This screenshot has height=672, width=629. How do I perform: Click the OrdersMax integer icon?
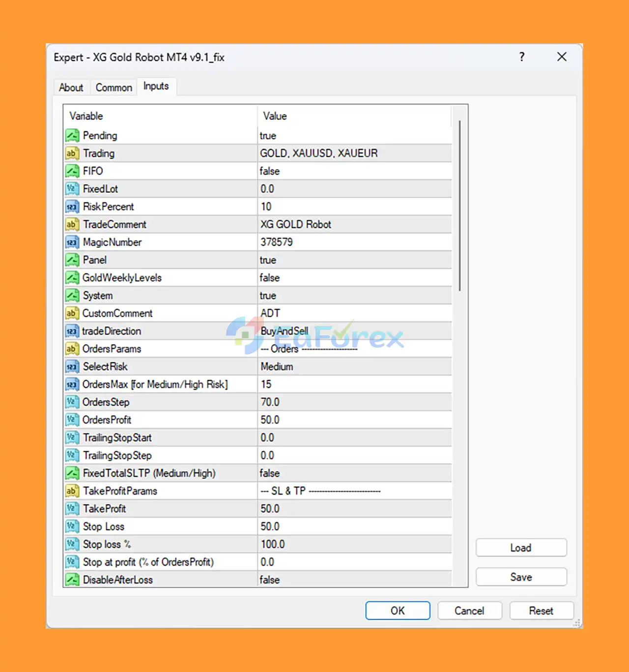tap(72, 384)
